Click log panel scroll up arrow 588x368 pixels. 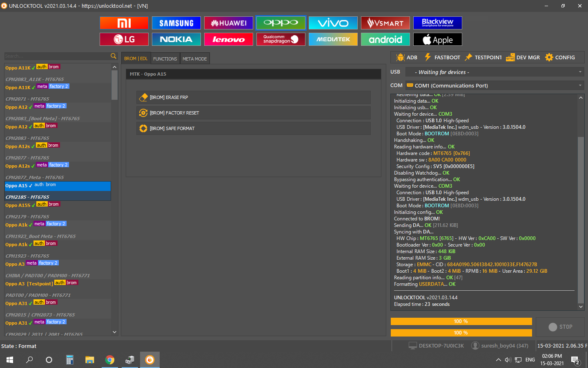coord(581,98)
